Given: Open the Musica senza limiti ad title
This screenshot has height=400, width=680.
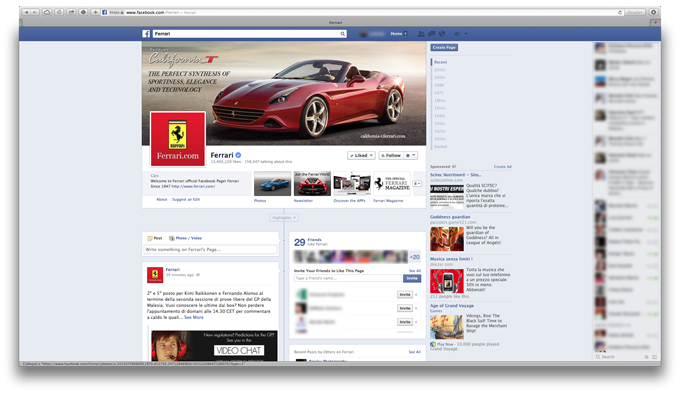Looking at the screenshot, I should point(451,259).
